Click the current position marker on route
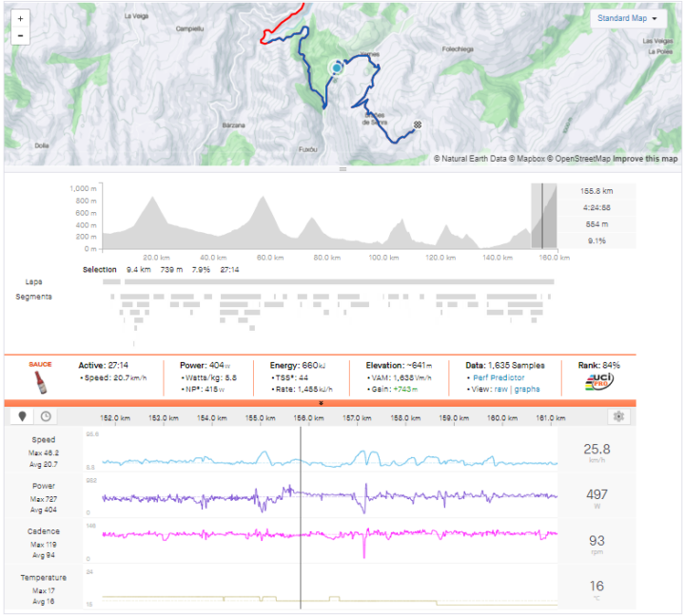This screenshot has height=616, width=685. [x=336, y=68]
